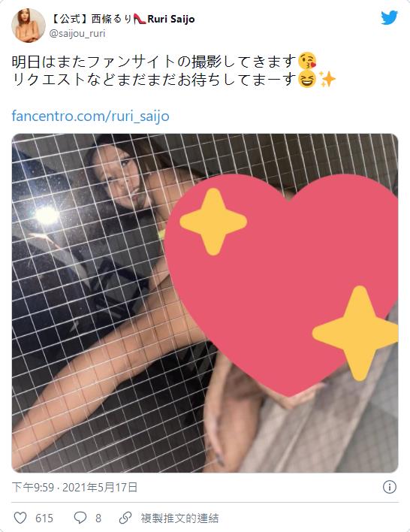Image resolution: width=410 pixels, height=532 pixels.
Task: Click the Twitter bird logo
Action: point(389,17)
